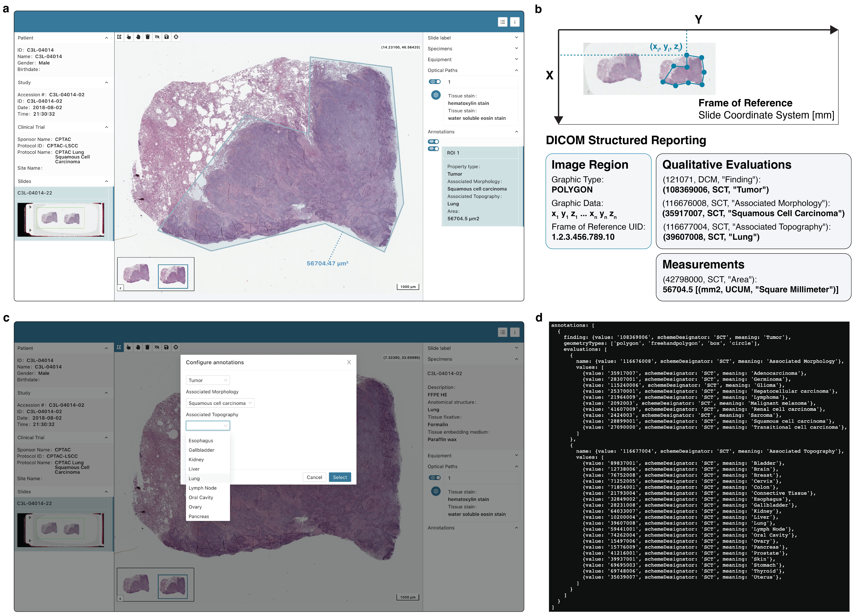Click the Associated Topography combo box
The height and width of the screenshot is (616, 857).
click(x=208, y=426)
